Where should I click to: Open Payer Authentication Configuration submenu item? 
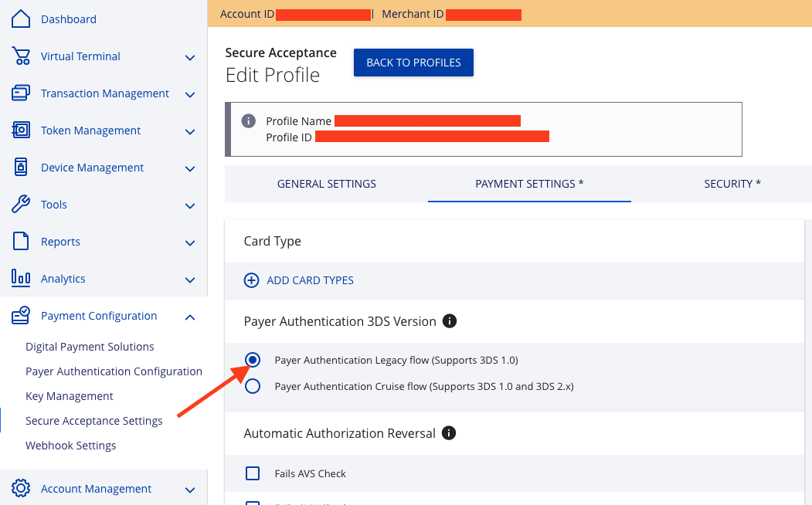(x=114, y=371)
